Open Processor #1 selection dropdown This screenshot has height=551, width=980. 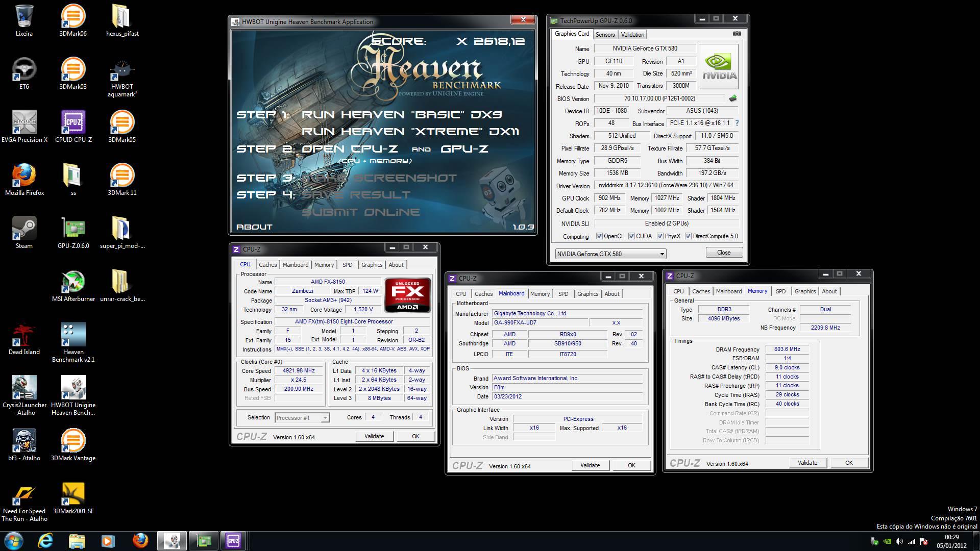[x=302, y=418]
